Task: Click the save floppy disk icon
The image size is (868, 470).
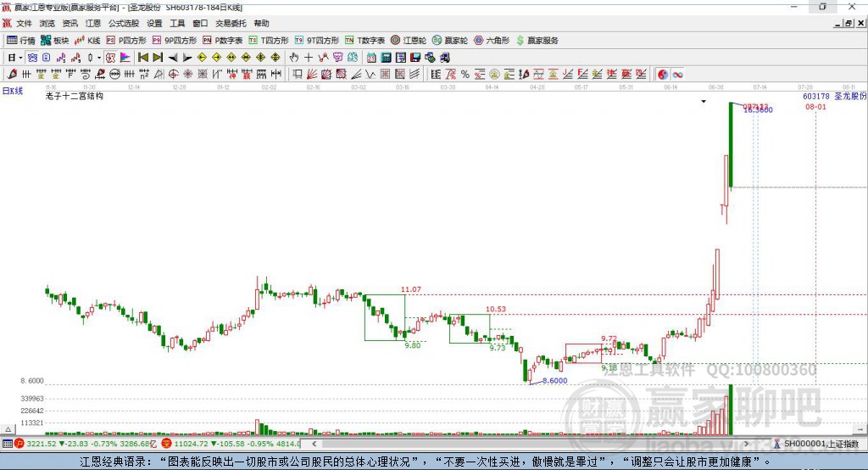Action: (x=415, y=58)
